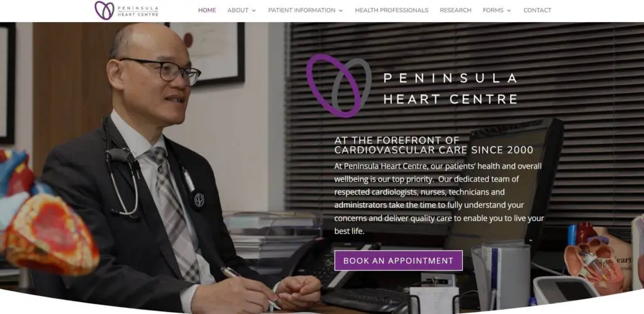Click the Book an Appointment button
Image resolution: width=644 pixels, height=314 pixels.
pyautogui.click(x=398, y=261)
